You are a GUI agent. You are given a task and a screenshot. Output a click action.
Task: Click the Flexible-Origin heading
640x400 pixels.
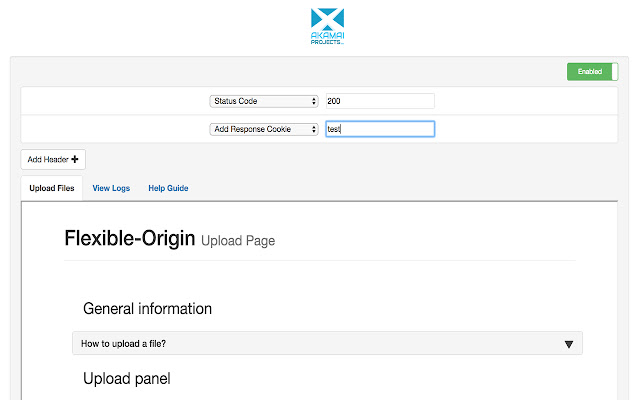click(130, 238)
